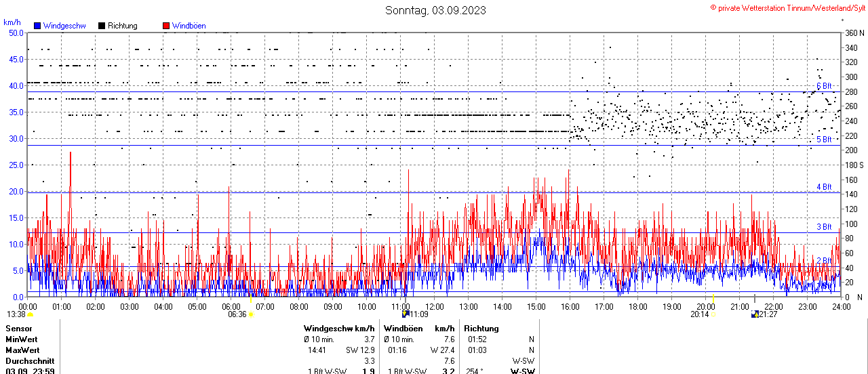Click the 10:00 tick on the time axis

[367, 306]
